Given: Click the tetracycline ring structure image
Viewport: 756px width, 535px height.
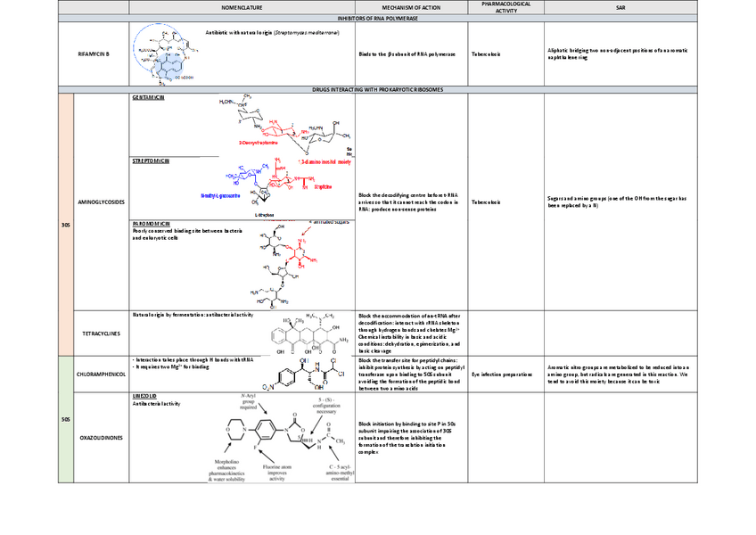Looking at the screenshot, I should tap(309, 335).
